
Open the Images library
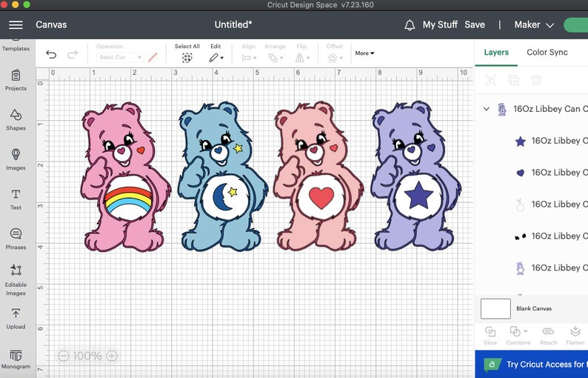pyautogui.click(x=16, y=159)
